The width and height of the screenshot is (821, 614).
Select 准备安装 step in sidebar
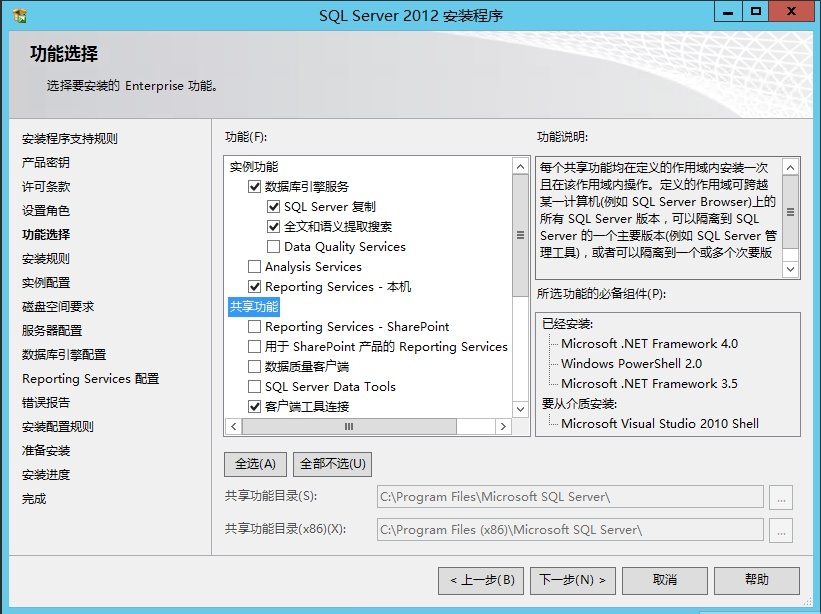click(46, 451)
